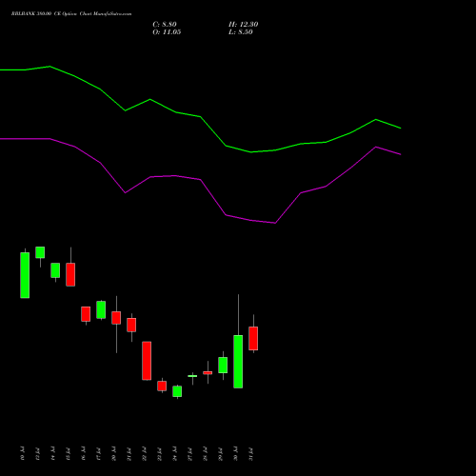476x476 pixels.
Task: Click the 10 Jul date axis label
Action: coord(22,453)
